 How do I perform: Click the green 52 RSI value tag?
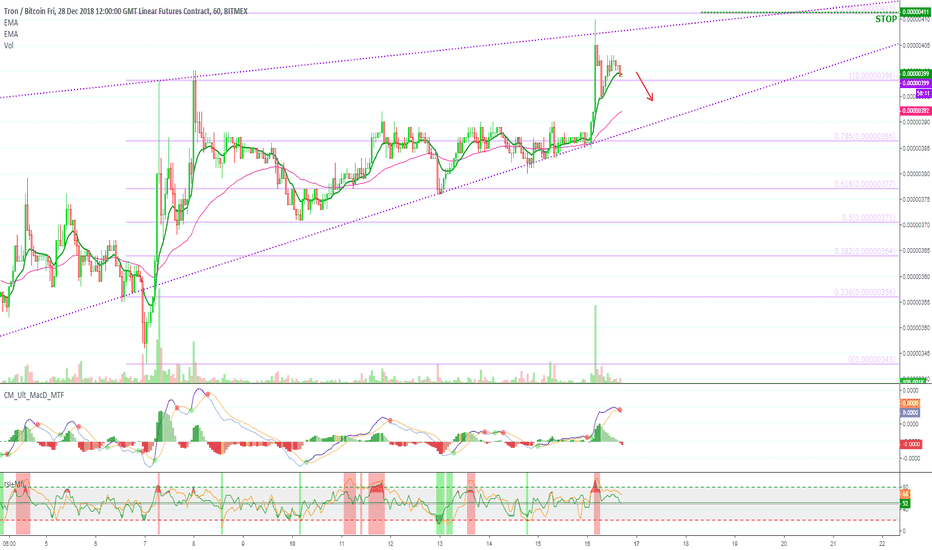tap(905, 504)
